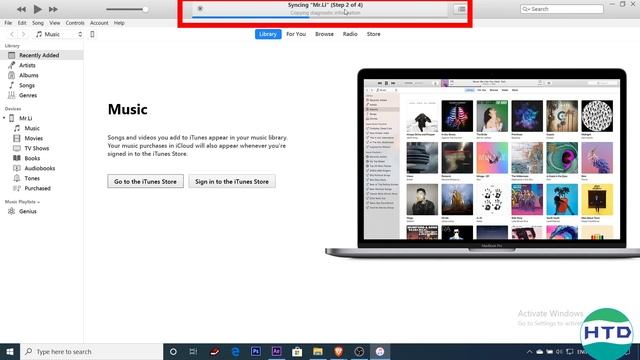Open Microsoft Store from taskbar
This screenshot has width=640, height=360.
[x=297, y=351]
